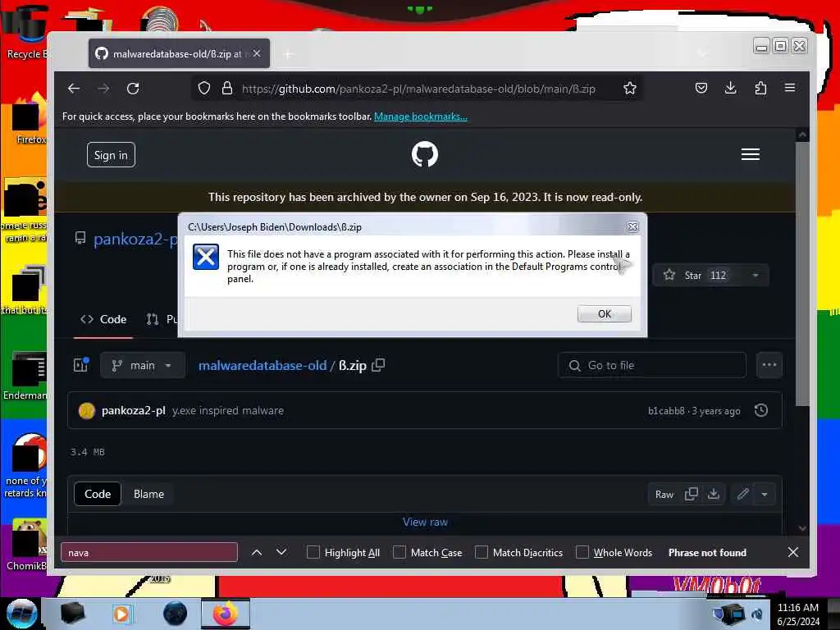Open GitHub page navigation hamburger menu
The image size is (840, 630).
click(750, 154)
